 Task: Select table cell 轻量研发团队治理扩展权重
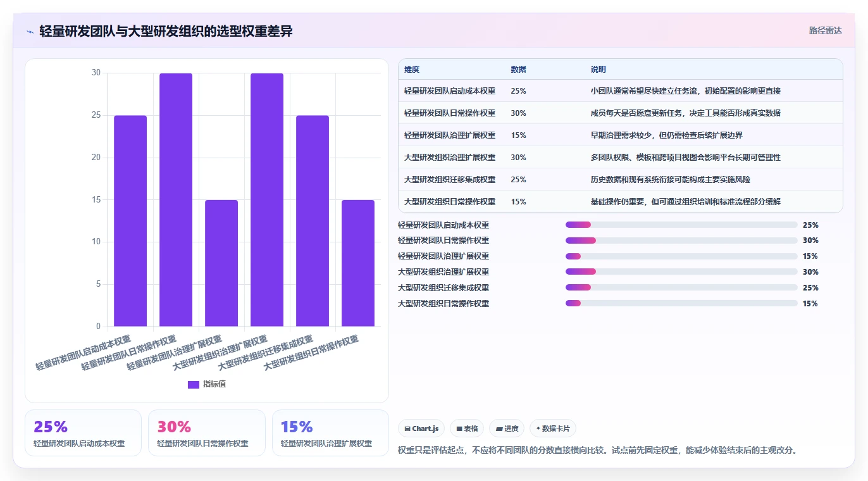click(450, 135)
